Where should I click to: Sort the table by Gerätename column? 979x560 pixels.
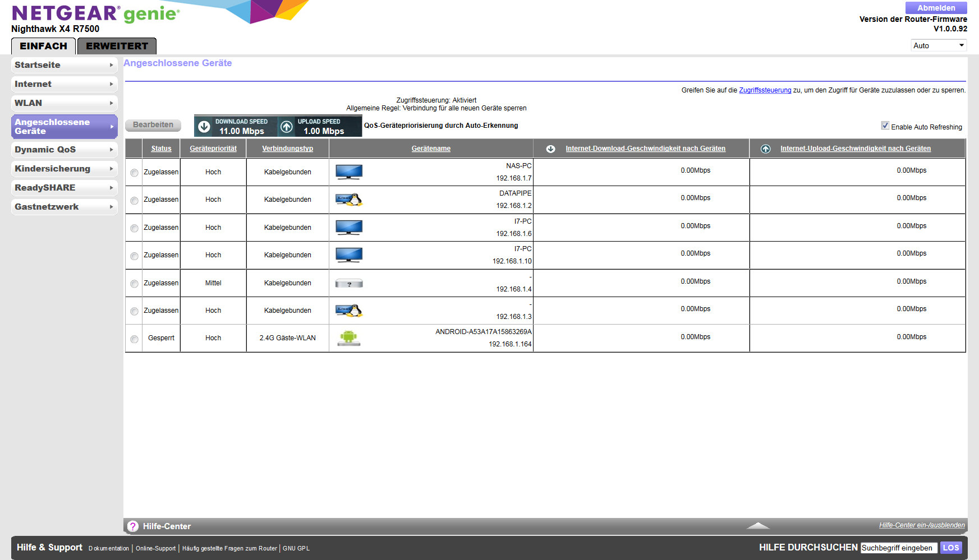point(431,149)
